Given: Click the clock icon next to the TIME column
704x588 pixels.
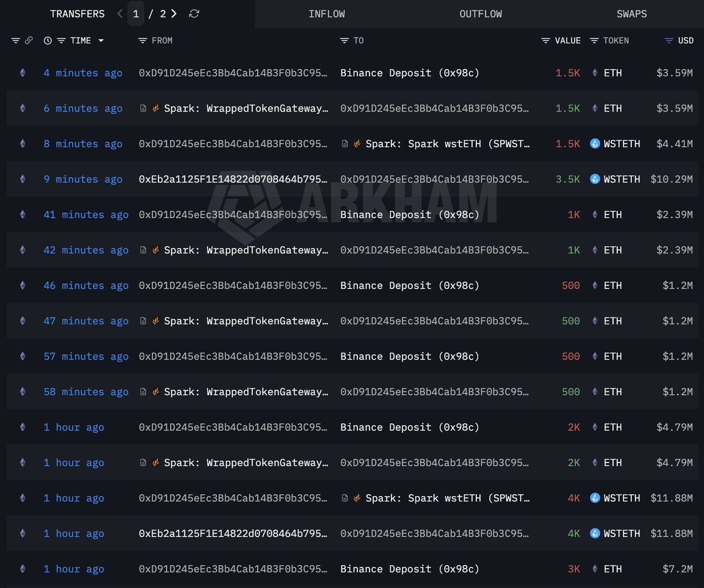Looking at the screenshot, I should click(47, 40).
